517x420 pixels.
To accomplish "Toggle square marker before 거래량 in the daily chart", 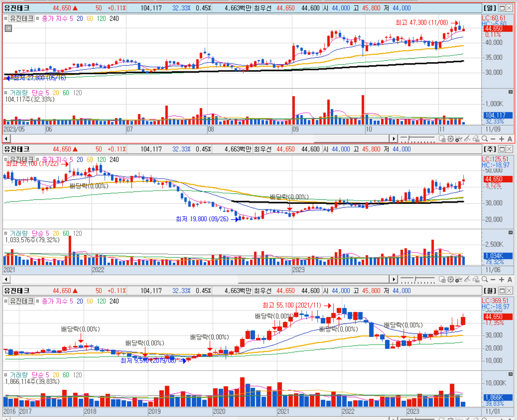I will click(x=6, y=93).
